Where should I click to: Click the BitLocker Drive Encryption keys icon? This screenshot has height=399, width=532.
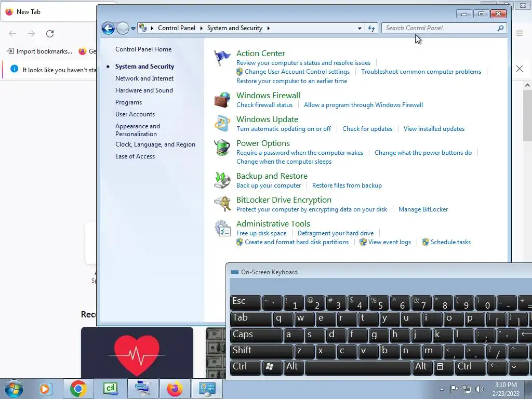click(x=222, y=204)
